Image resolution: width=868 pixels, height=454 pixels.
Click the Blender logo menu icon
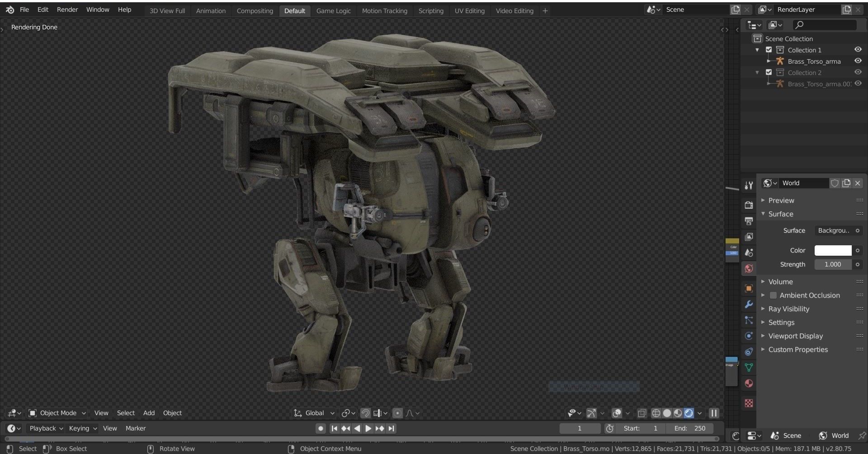click(x=10, y=9)
